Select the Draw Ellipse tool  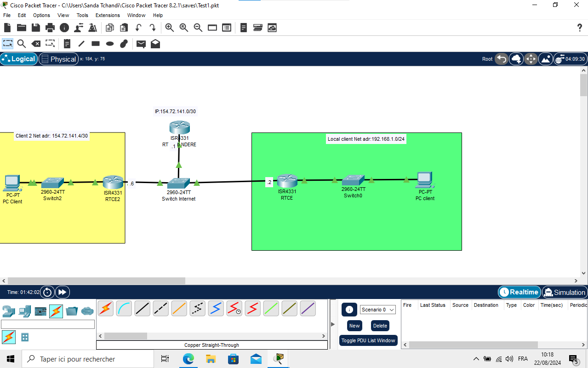(x=110, y=44)
